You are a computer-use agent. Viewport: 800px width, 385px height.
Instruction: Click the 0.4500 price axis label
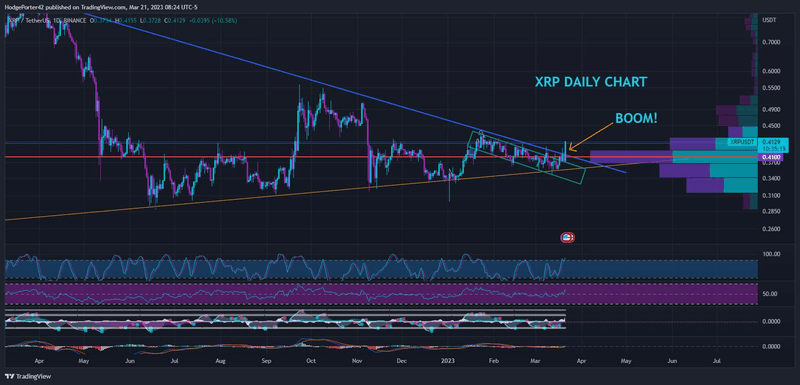point(770,125)
